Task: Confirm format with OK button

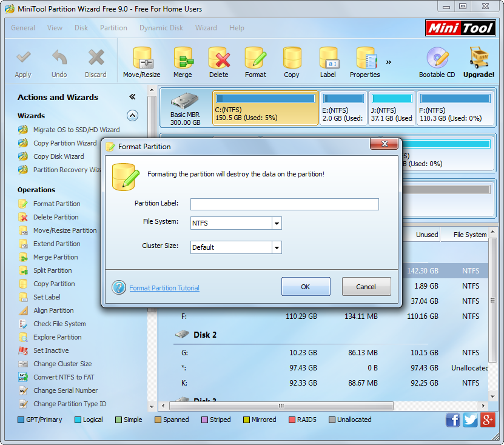Action: pos(306,287)
